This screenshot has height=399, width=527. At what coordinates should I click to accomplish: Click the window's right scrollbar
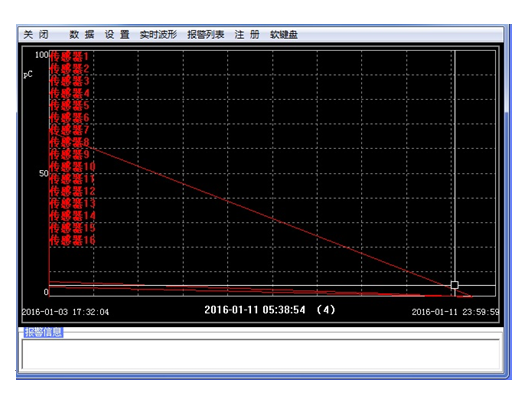(507, 202)
